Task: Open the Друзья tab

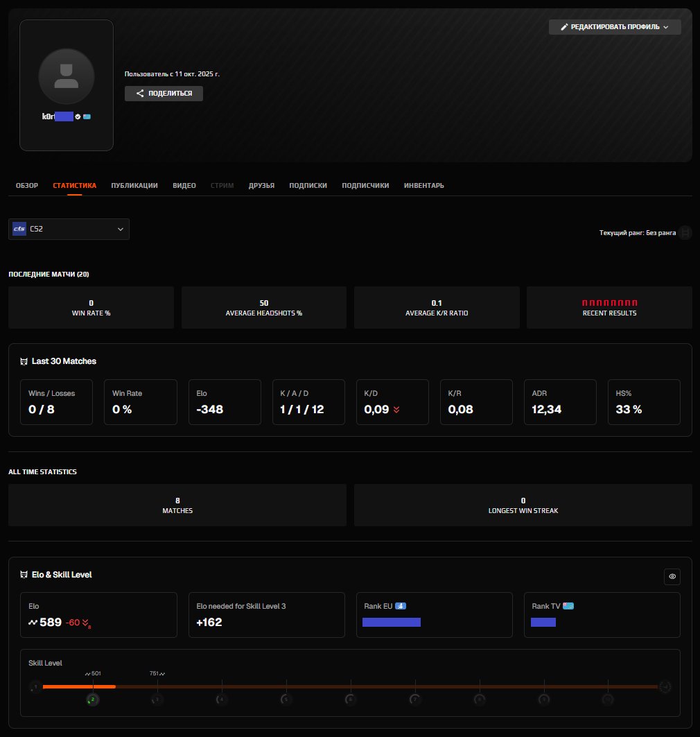Action: (261, 186)
